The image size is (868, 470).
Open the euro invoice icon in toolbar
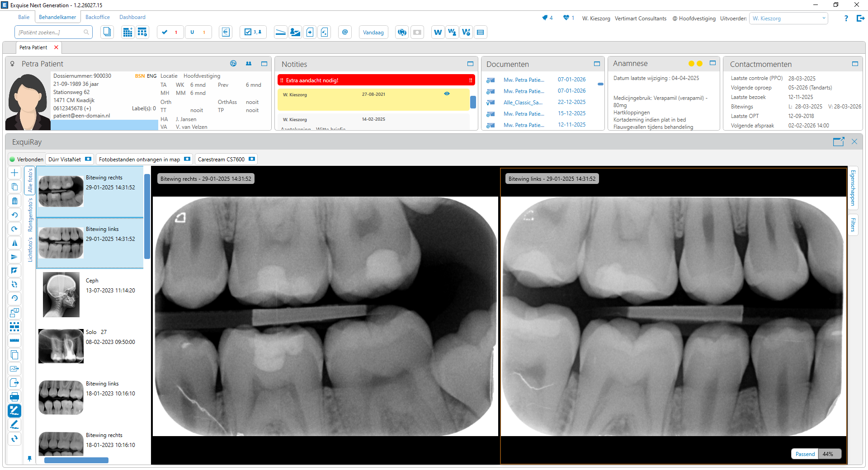[x=226, y=32]
